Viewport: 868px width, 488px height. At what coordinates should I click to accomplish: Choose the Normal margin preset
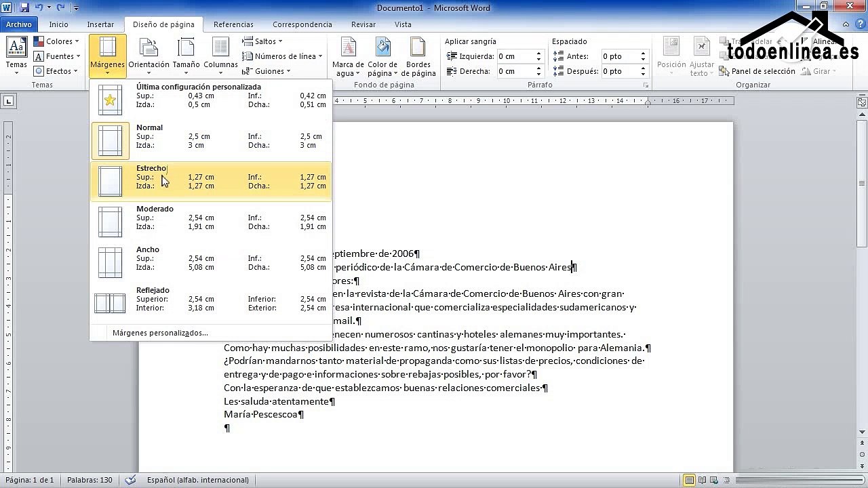(x=211, y=140)
